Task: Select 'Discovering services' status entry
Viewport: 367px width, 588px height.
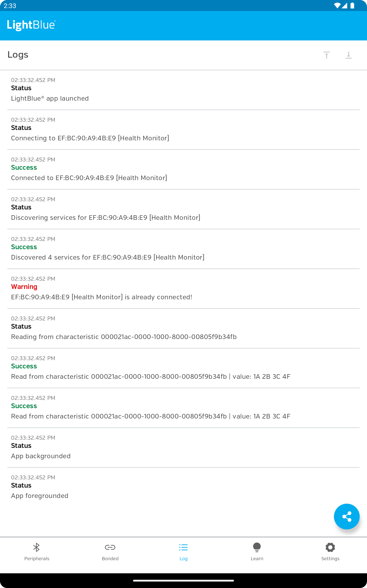Action: pos(183,209)
